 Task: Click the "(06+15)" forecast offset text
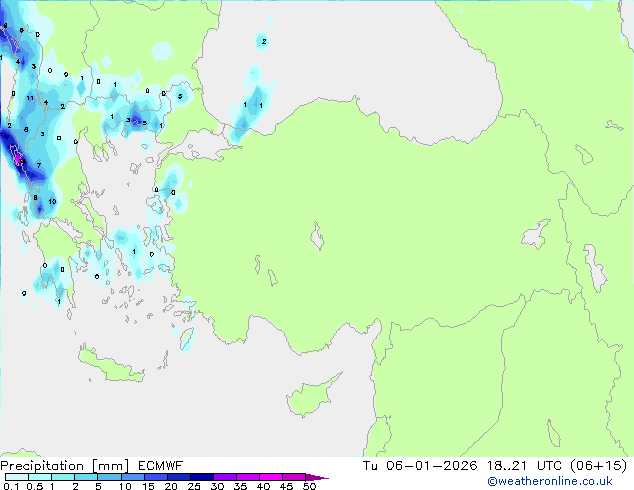coord(599,466)
